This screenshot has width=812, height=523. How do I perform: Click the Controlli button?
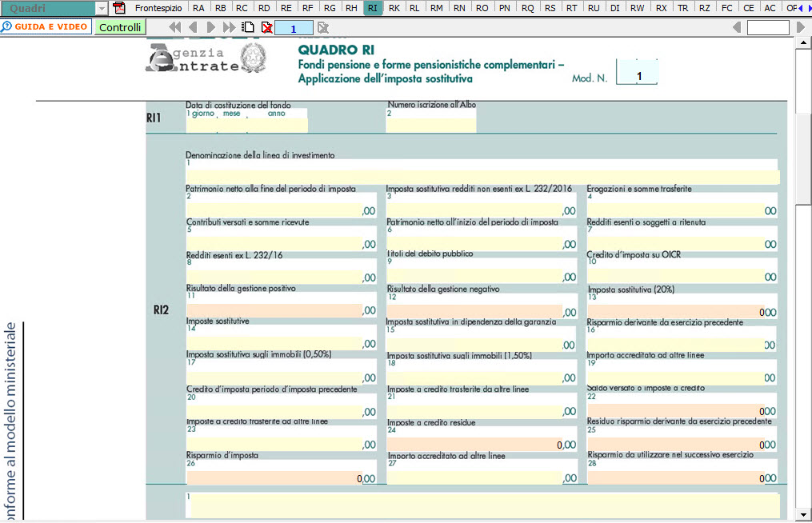click(x=120, y=27)
